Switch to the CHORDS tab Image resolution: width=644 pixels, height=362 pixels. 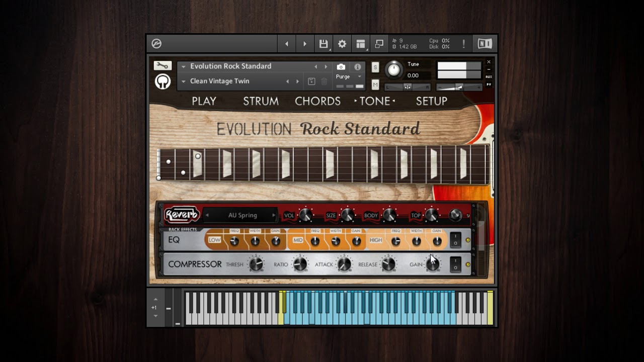pos(317,101)
